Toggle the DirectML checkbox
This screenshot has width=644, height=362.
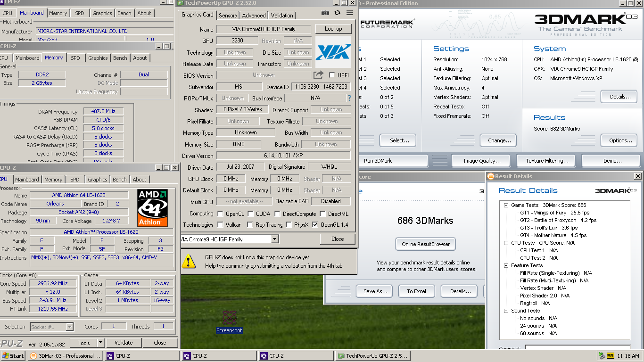322,214
